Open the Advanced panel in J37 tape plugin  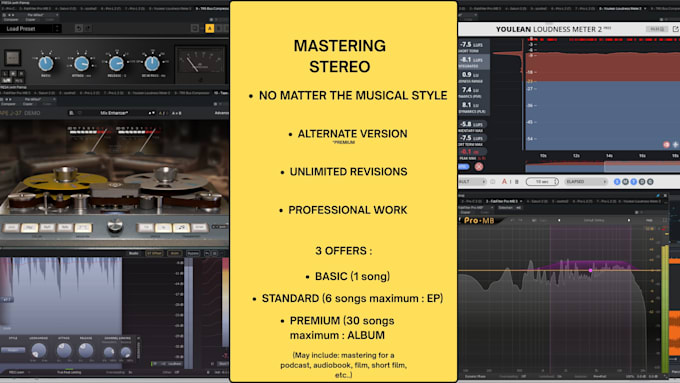[221, 113]
